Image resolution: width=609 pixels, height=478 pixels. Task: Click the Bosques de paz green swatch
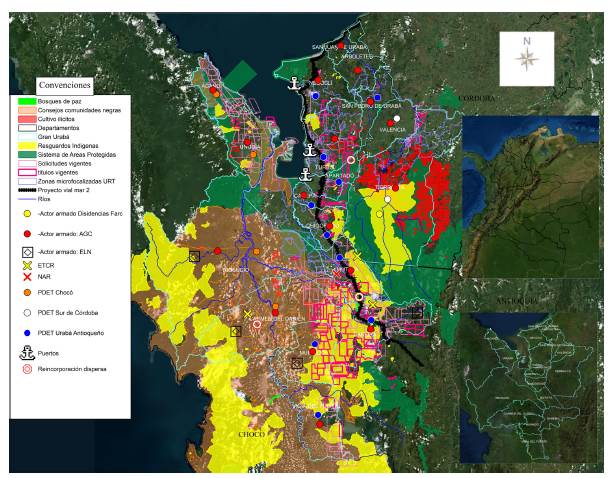tap(27, 102)
